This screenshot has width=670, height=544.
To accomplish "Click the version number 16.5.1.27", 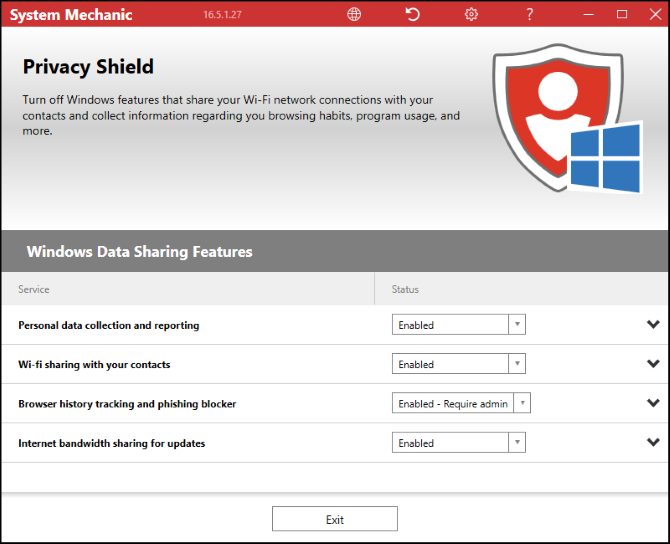I will pos(222,15).
